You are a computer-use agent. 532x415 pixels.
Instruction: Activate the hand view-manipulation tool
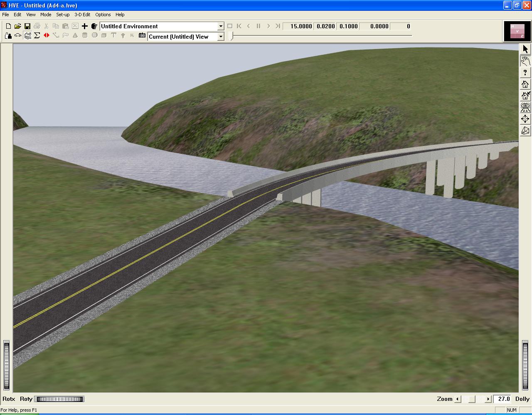pos(525,61)
